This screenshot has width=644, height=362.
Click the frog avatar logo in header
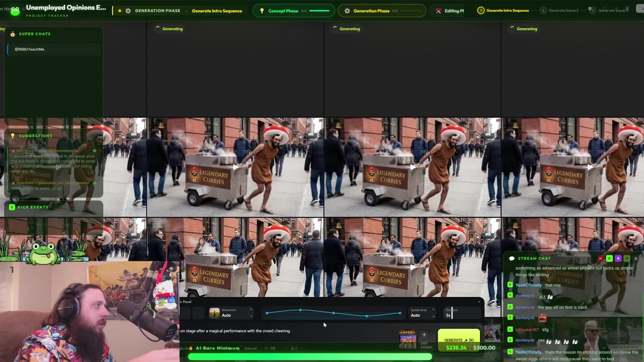15,11
